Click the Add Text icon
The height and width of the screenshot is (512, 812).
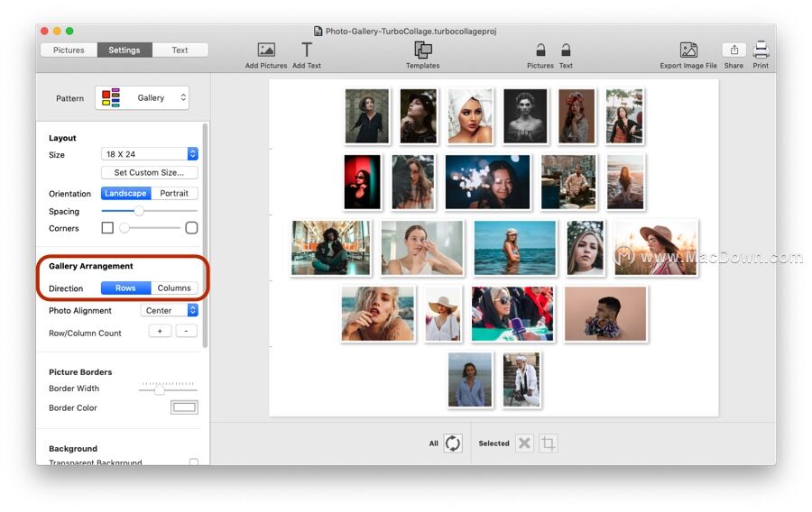[x=307, y=50]
